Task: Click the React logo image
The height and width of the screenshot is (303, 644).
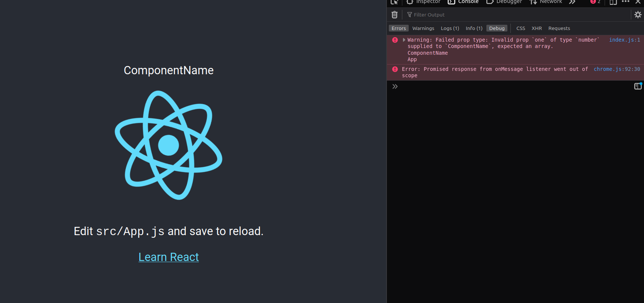Action: point(169,145)
